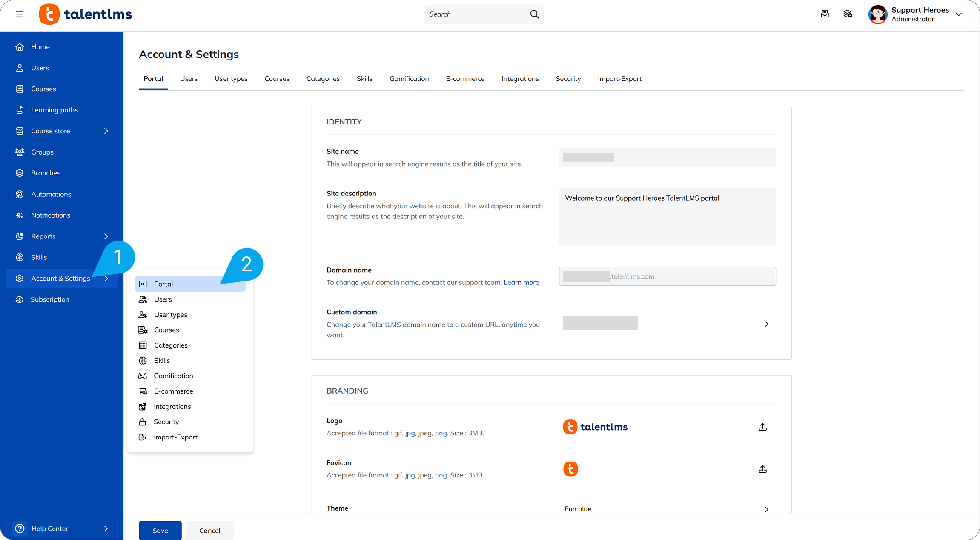Open the Learn more link about domain names
The height and width of the screenshot is (540, 980).
[521, 282]
